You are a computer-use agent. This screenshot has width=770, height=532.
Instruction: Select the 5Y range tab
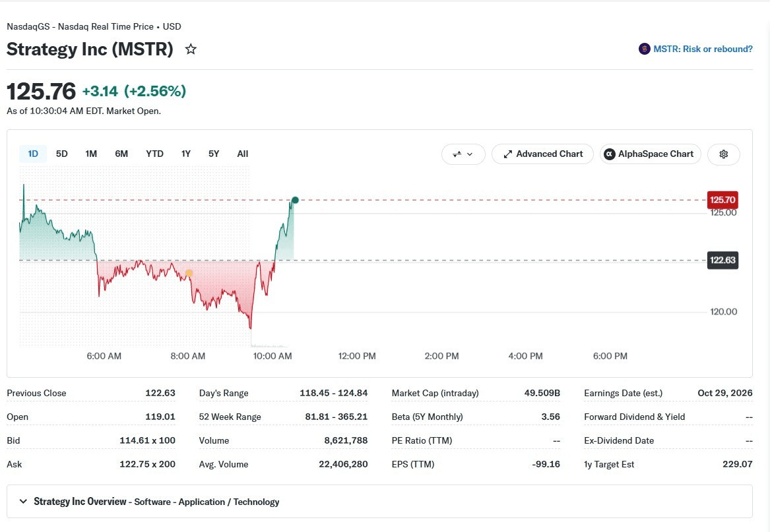[x=214, y=154]
